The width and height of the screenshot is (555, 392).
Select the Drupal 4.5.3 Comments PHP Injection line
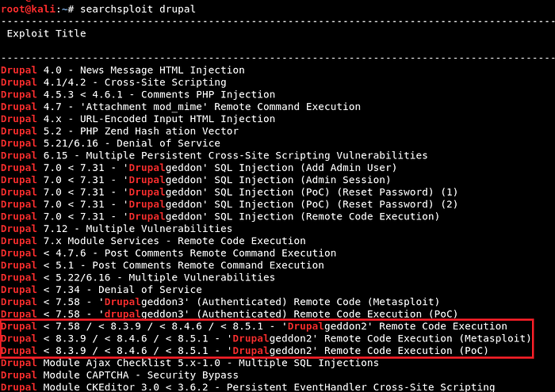pyautogui.click(x=138, y=94)
